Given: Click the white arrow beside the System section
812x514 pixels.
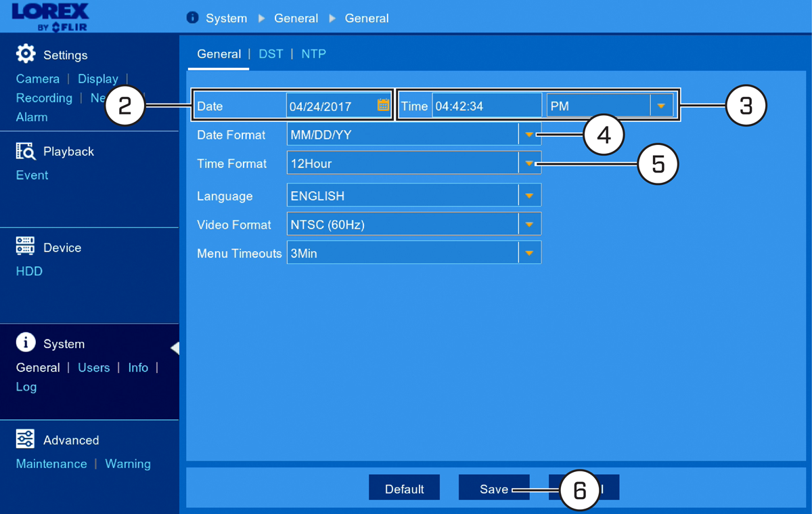Looking at the screenshot, I should pos(175,348).
